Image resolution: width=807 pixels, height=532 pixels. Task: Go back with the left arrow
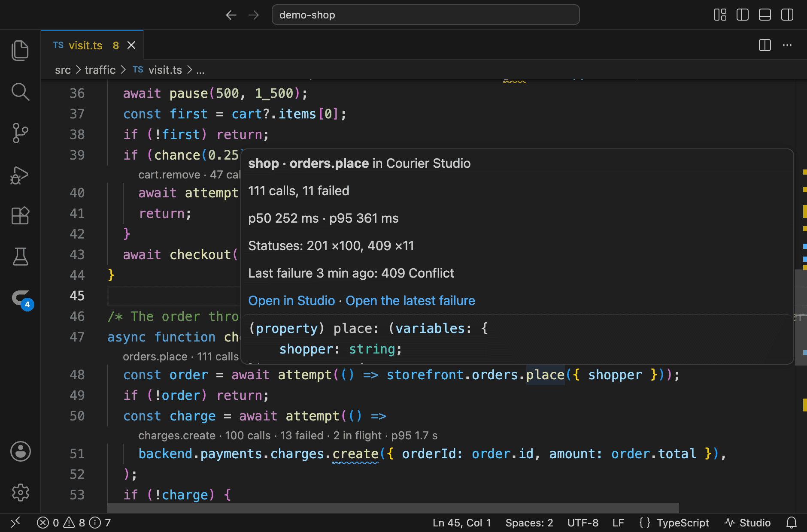[x=231, y=15]
